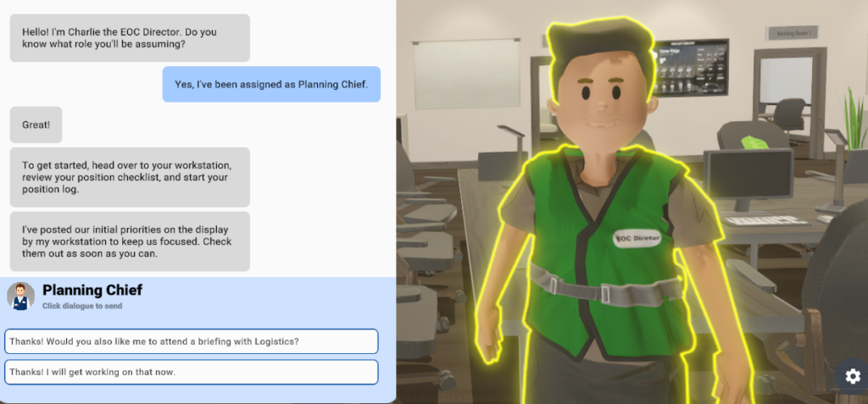Click the green document on the far desk
This screenshot has width=868, height=404.
pyautogui.click(x=755, y=142)
